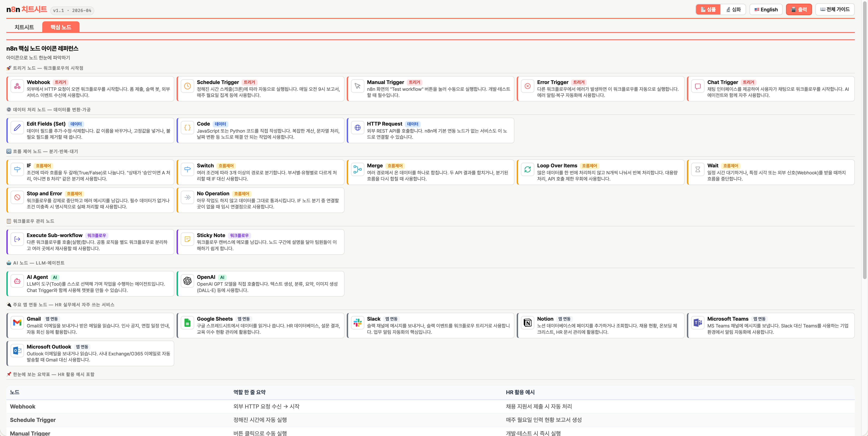Select the 핵심 노드 tab

pos(61,27)
